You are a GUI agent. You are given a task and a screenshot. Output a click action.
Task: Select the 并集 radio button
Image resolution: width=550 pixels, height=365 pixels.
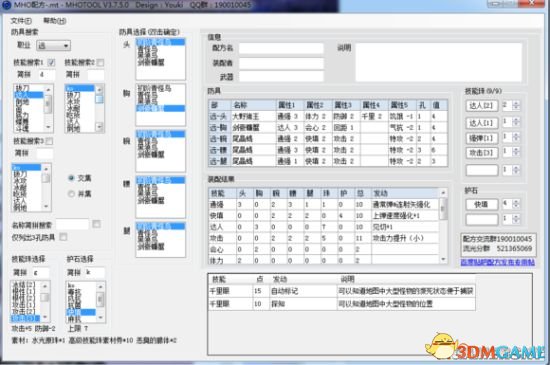[71, 194]
